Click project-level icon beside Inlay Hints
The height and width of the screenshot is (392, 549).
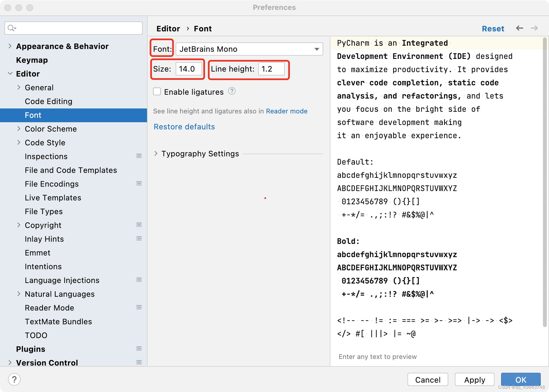tap(139, 239)
